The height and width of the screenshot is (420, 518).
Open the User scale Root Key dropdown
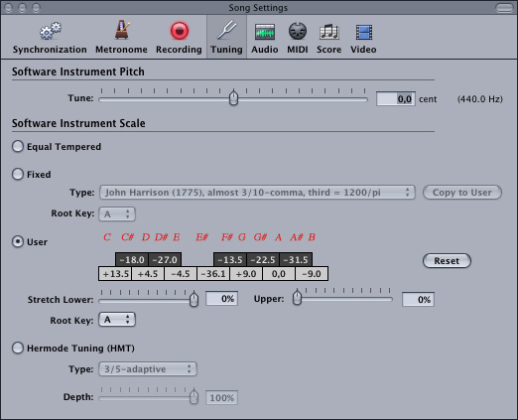(x=117, y=320)
